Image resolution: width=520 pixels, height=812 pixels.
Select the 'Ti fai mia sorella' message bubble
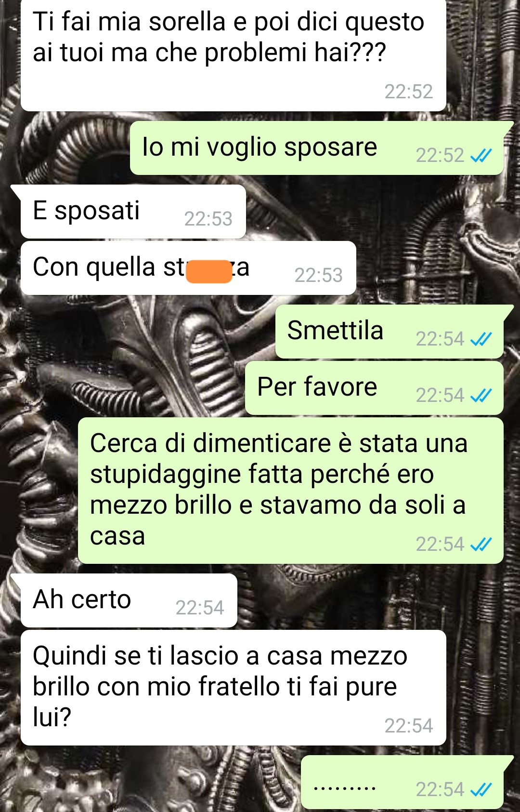pos(234,55)
